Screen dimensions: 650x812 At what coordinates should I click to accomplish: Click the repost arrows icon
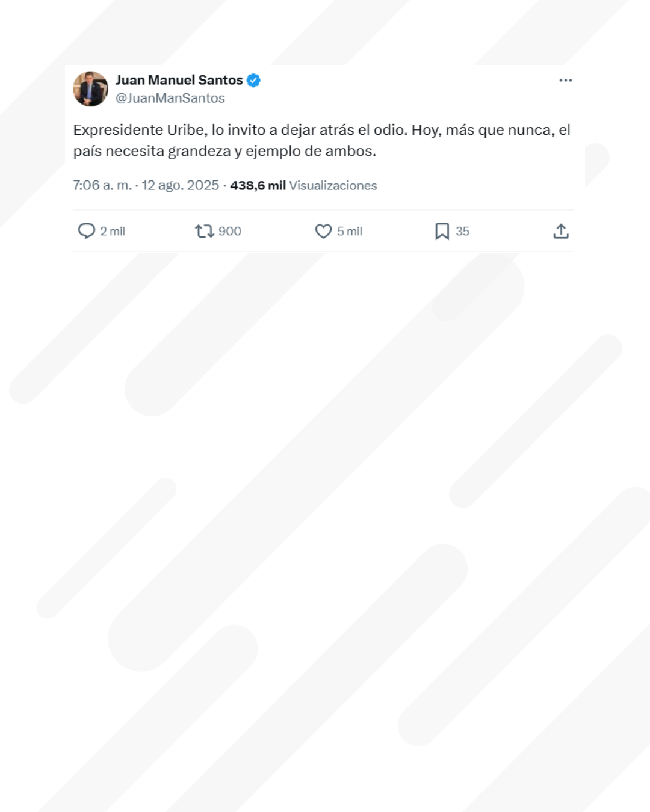point(205,231)
